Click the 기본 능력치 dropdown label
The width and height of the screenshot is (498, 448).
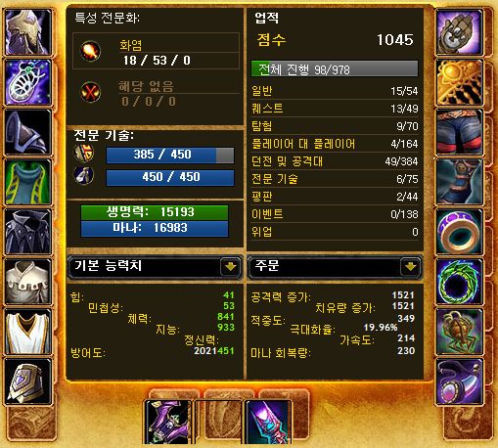[x=108, y=266]
